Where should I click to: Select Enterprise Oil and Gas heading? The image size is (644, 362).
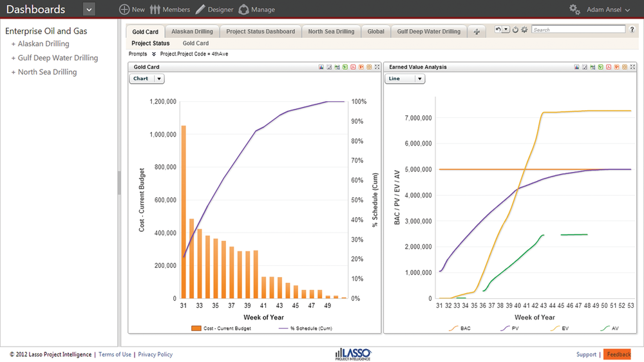[x=46, y=31]
